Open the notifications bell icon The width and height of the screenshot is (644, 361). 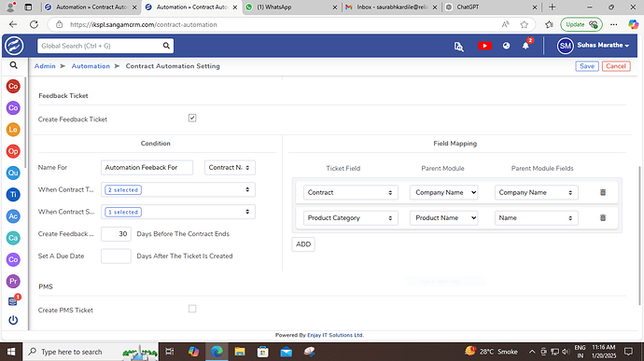(525, 46)
